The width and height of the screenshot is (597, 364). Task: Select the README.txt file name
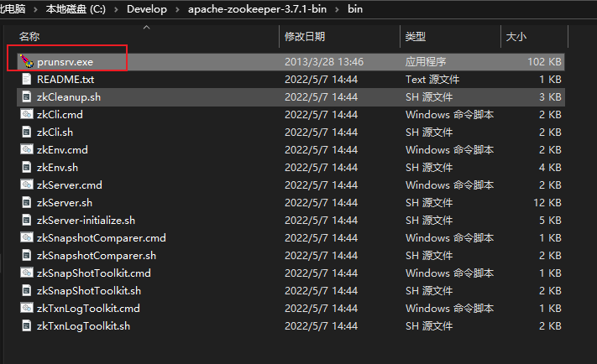pyautogui.click(x=65, y=79)
